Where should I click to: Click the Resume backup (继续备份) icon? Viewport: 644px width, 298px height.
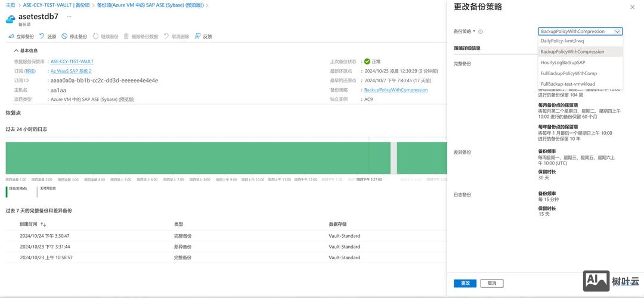95,36
